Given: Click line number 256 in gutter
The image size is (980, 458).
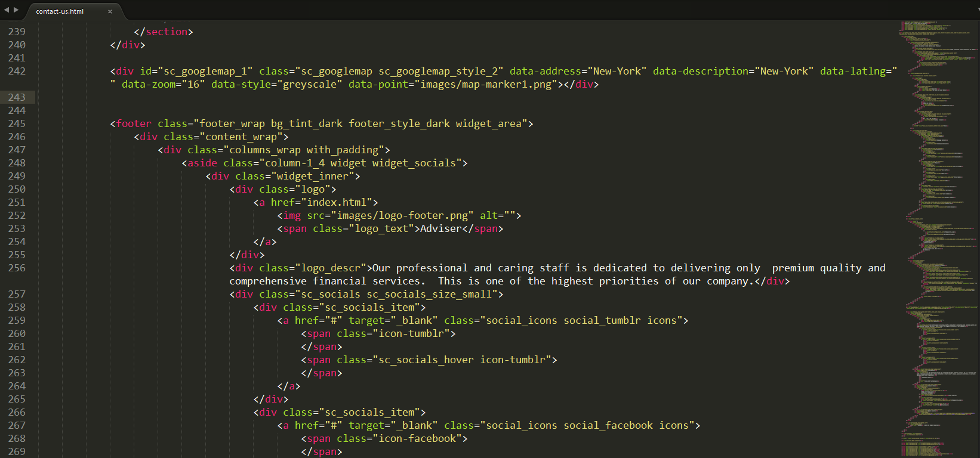Looking at the screenshot, I should [17, 268].
